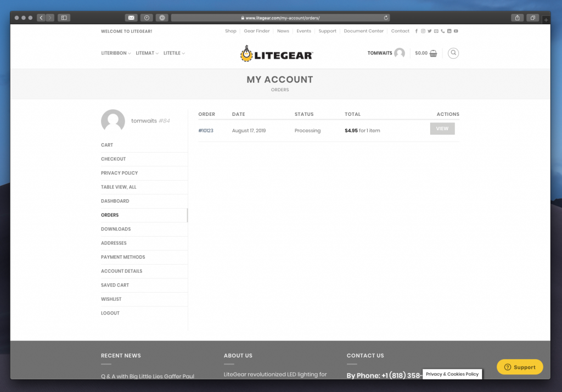Open Support in the top bar
The height and width of the screenshot is (392, 562).
click(x=327, y=31)
